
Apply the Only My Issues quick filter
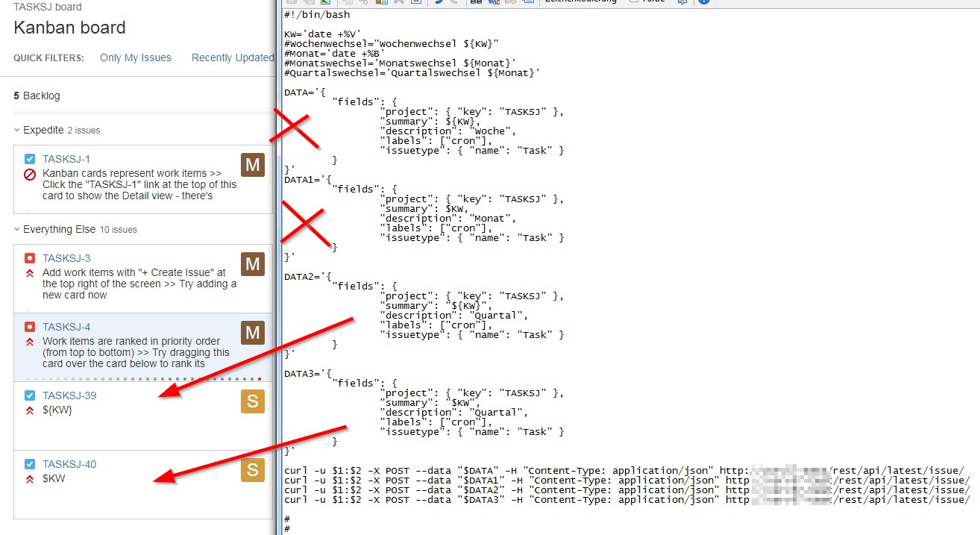(136, 57)
